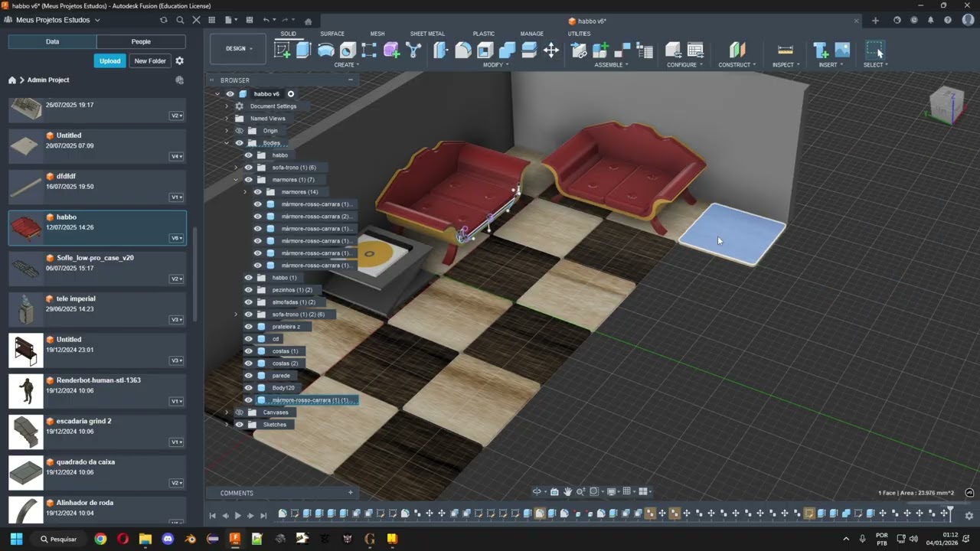Hide the parede body
The height and width of the screenshot is (551, 980).
pos(248,376)
